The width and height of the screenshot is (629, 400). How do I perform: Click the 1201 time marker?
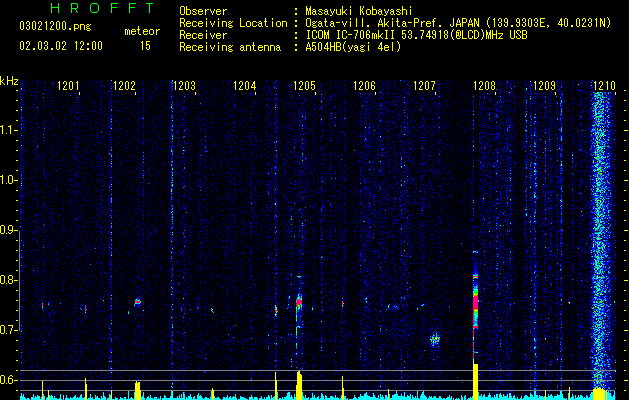tap(68, 86)
